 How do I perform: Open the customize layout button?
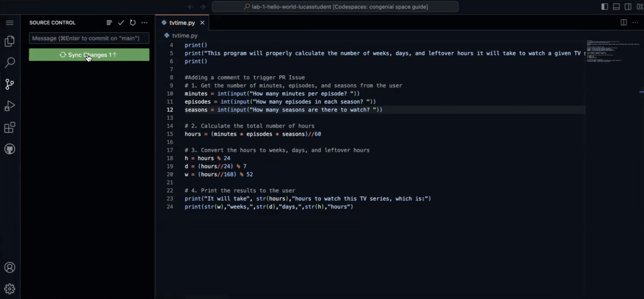coord(640,7)
